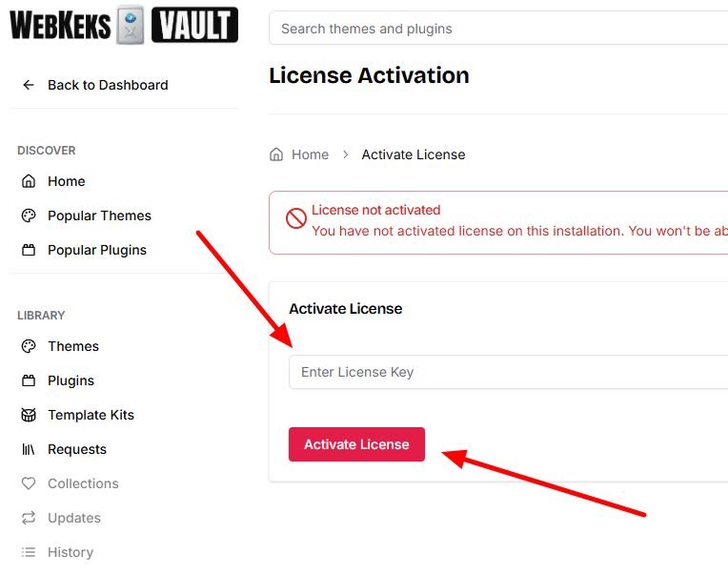Click the Updates arrows icon
728x575 pixels.
(x=29, y=518)
